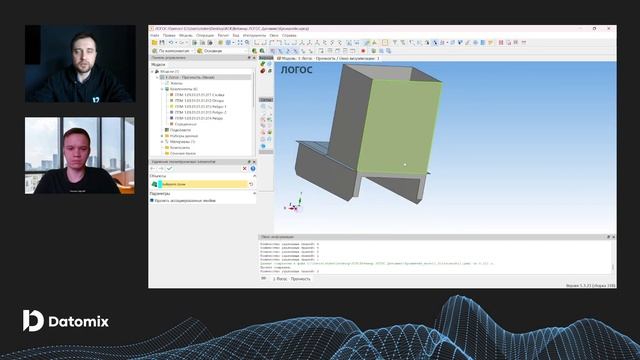
Task: Click the forward arrow in the operation panel
Action: tap(161, 169)
